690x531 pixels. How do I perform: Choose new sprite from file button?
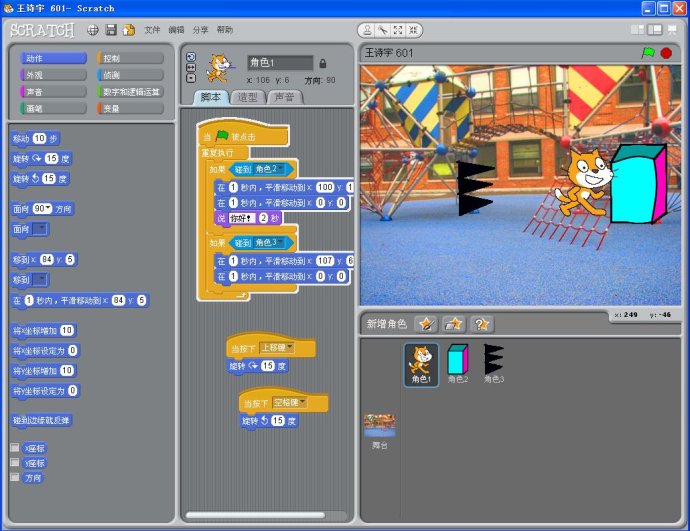(x=454, y=324)
